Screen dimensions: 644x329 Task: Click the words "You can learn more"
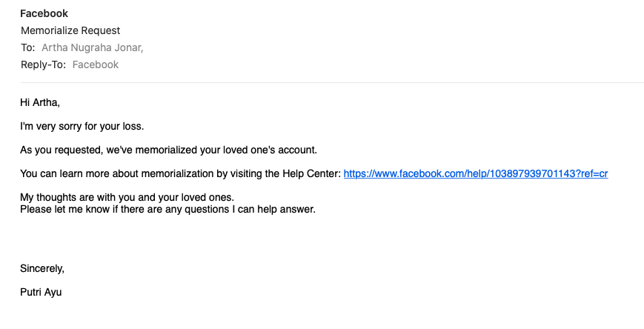62,174
